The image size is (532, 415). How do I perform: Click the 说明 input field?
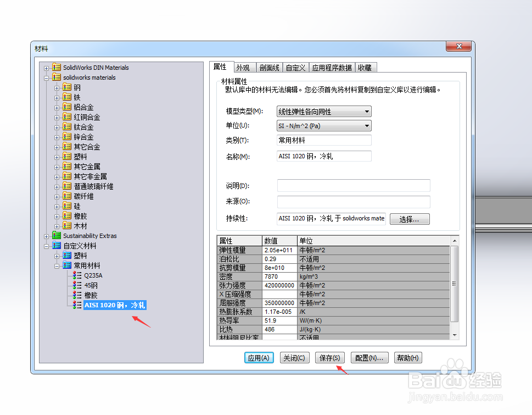[x=354, y=186]
